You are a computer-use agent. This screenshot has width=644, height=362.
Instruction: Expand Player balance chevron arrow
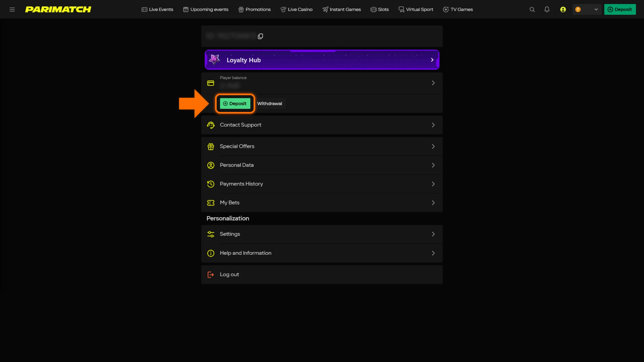tap(433, 83)
